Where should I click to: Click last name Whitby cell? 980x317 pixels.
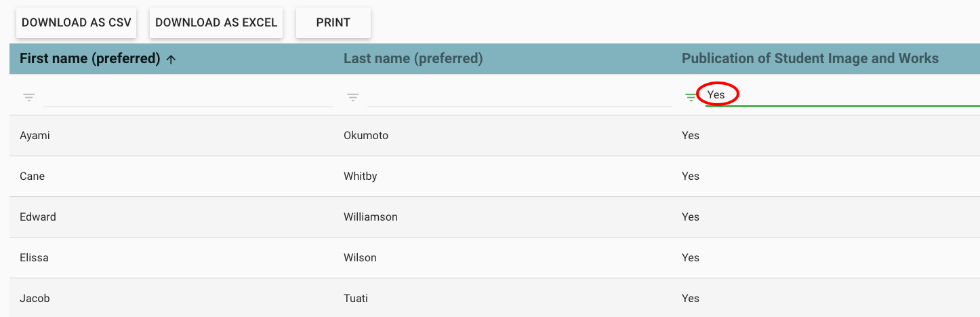tap(361, 176)
